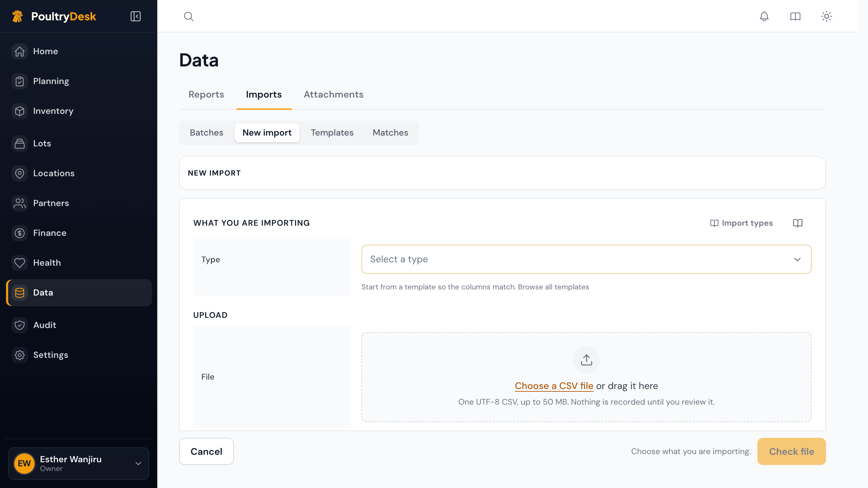
Task: Toggle light theme sun icon
Action: click(x=826, y=16)
